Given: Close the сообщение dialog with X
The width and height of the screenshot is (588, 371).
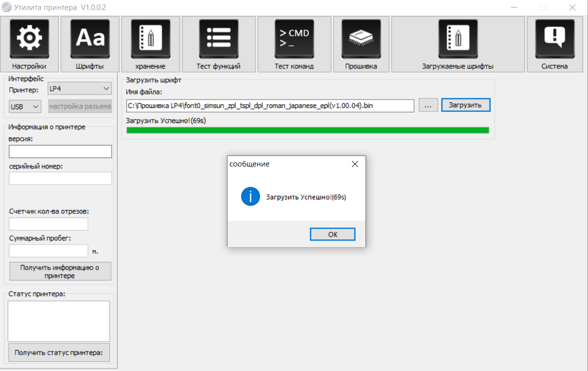Looking at the screenshot, I should pos(354,164).
